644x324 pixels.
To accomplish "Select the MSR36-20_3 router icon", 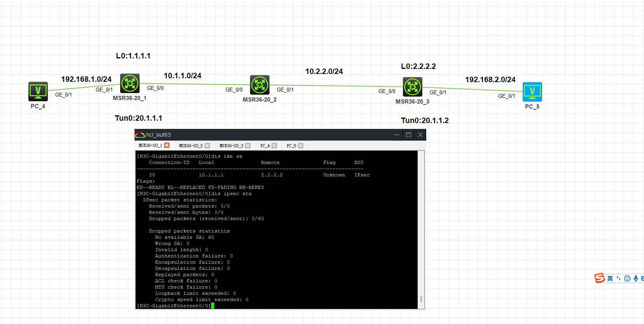I will click(413, 87).
